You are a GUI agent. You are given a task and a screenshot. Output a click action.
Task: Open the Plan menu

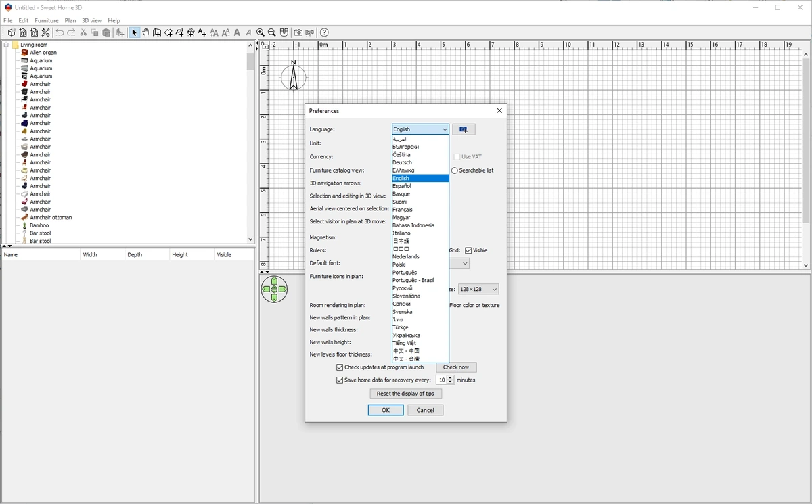pos(70,21)
